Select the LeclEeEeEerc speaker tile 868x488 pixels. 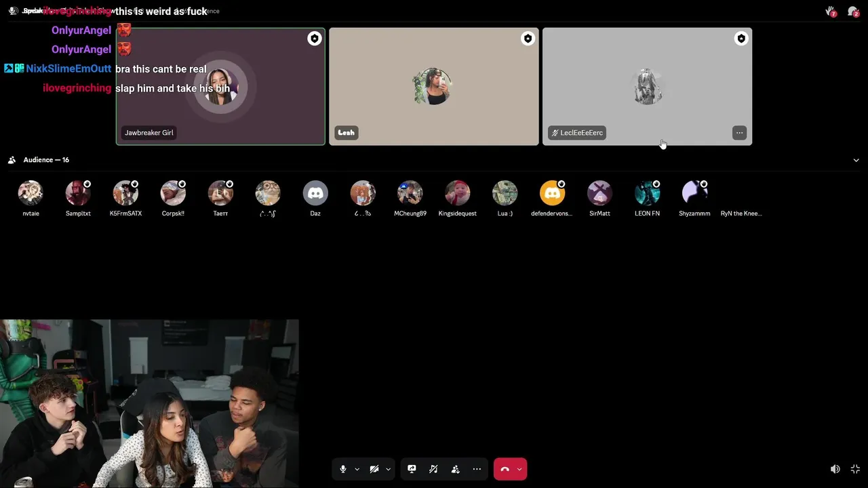(647, 86)
